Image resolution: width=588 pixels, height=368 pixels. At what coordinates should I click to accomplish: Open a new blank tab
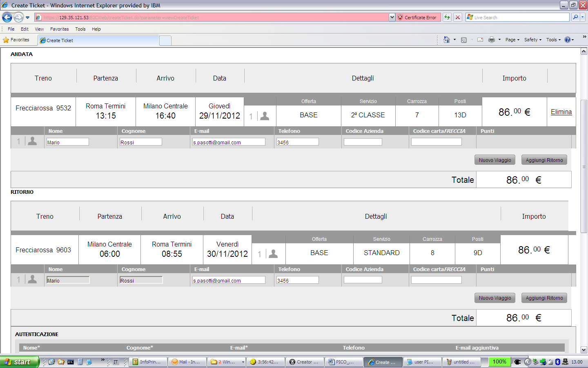165,40
